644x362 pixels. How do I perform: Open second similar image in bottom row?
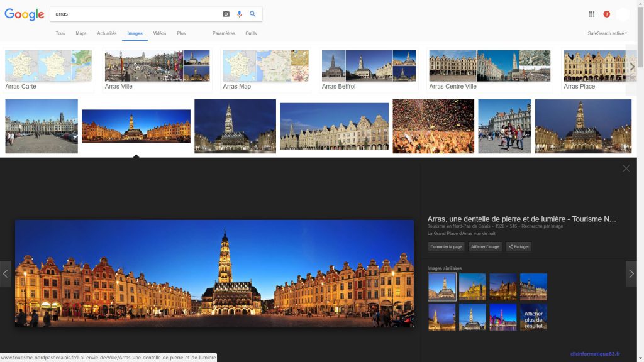coord(472,317)
